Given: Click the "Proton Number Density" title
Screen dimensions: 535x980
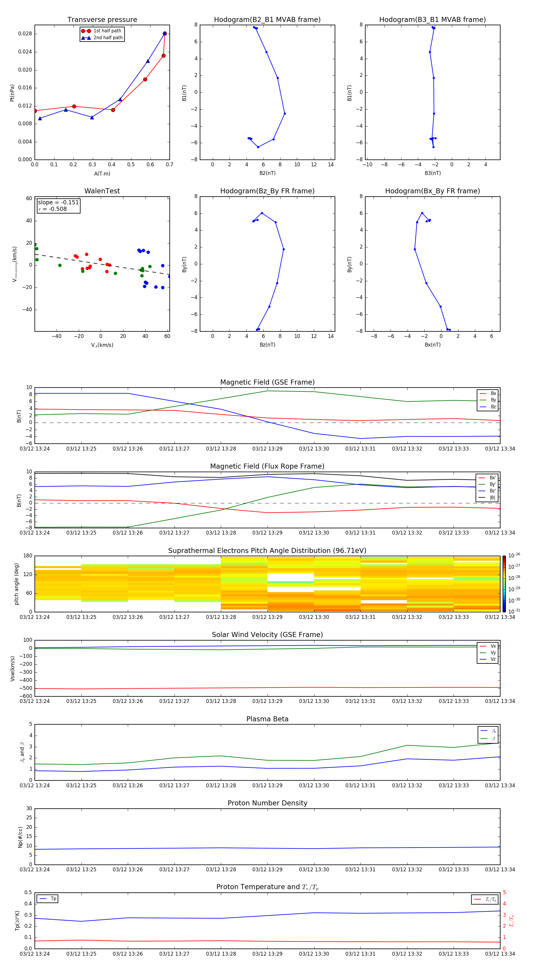Looking at the screenshot, I should [267, 803].
